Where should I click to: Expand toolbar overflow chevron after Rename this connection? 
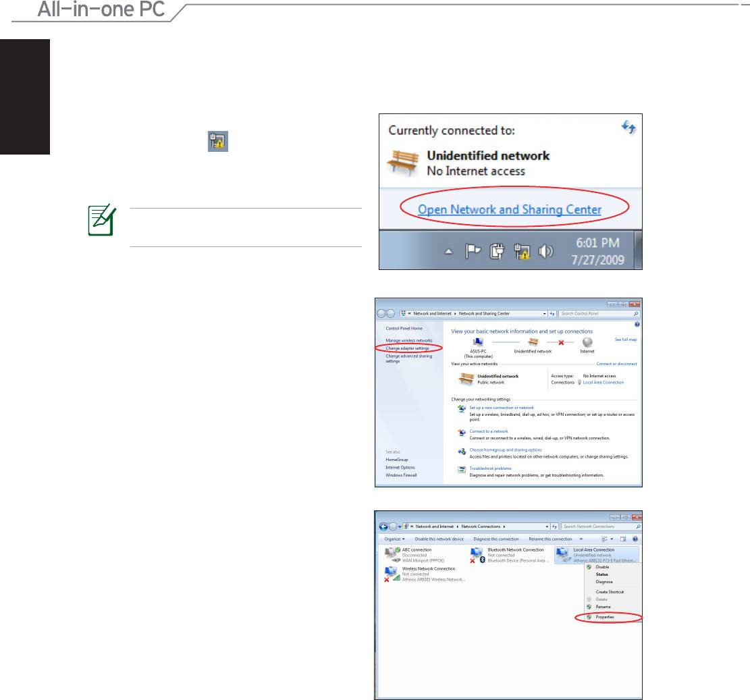click(581, 539)
